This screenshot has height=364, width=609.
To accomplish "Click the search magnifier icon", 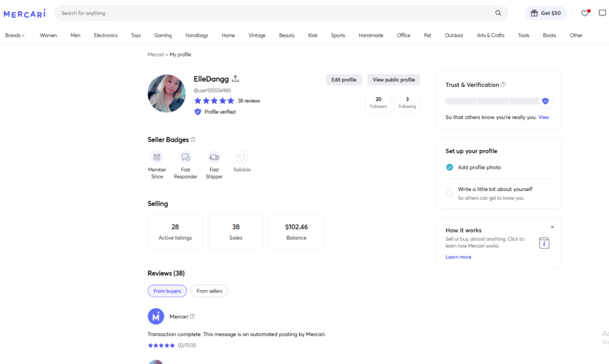I will point(498,13).
